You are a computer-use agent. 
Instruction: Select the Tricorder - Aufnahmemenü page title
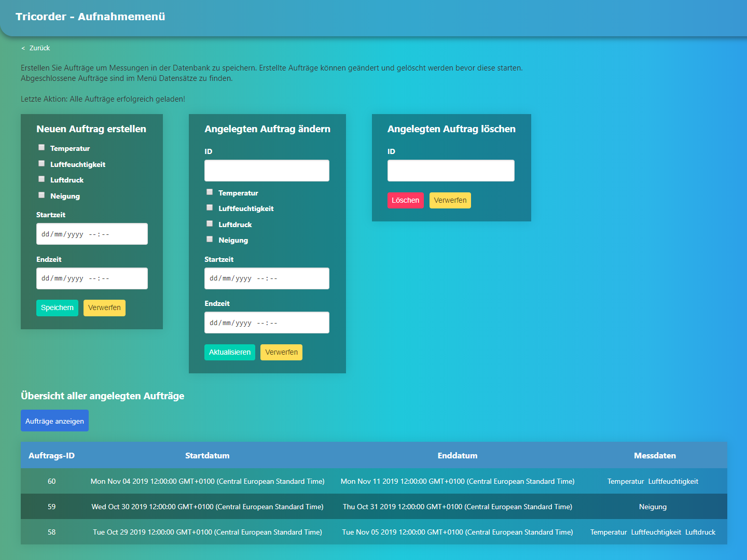[90, 17]
